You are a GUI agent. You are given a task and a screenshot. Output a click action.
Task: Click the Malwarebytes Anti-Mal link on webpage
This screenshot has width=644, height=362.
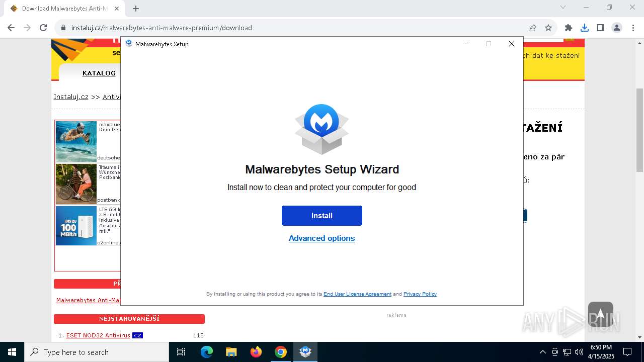pyautogui.click(x=89, y=300)
